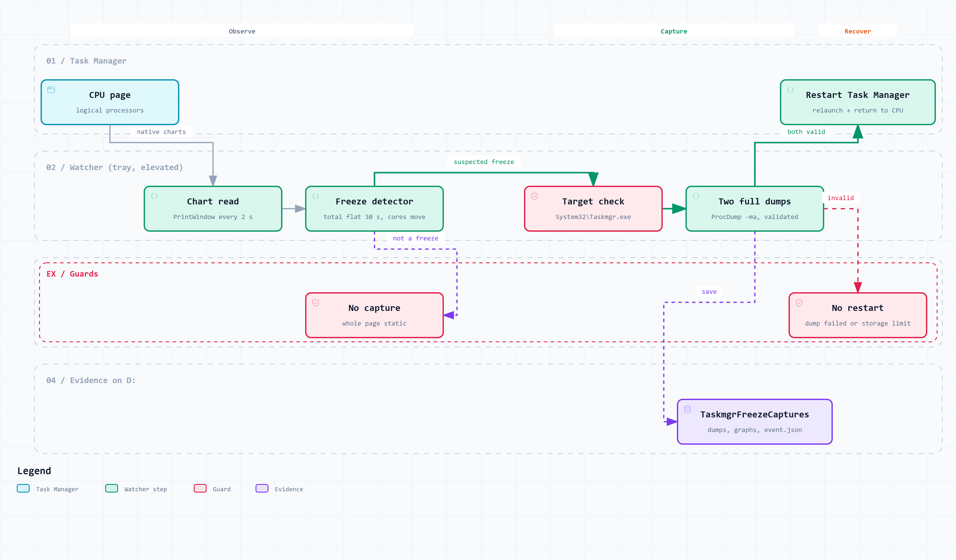Click the Guard legend swatch
The width and height of the screenshot is (956, 560).
point(200,488)
